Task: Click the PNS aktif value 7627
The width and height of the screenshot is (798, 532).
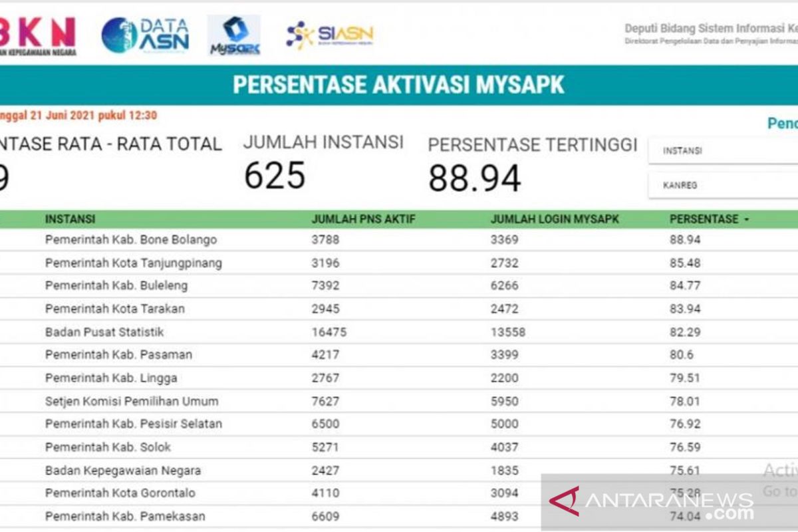Action: 325,401
